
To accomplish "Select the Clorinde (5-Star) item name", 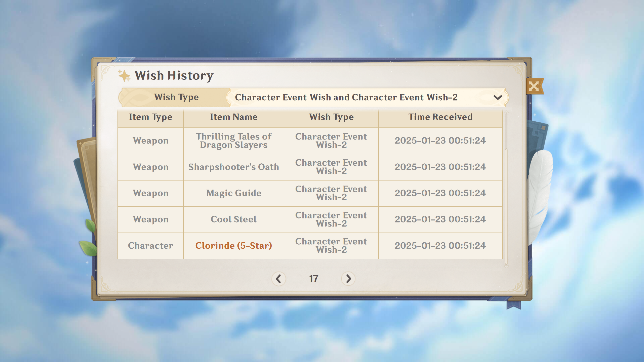I will 234,246.
